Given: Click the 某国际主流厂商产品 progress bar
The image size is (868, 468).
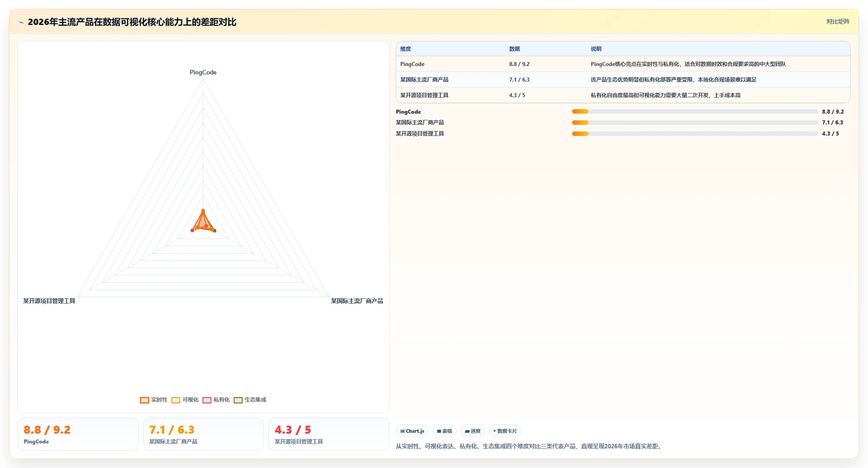Looking at the screenshot, I should click(x=695, y=123).
